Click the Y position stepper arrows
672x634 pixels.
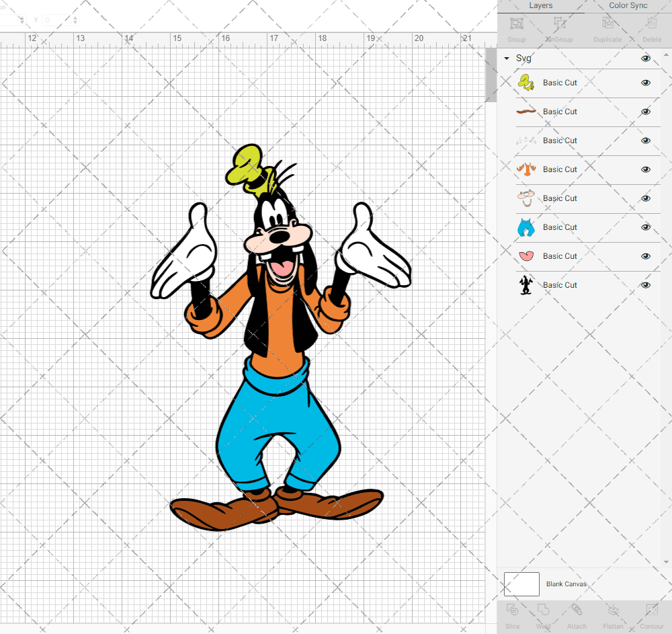click(75, 19)
